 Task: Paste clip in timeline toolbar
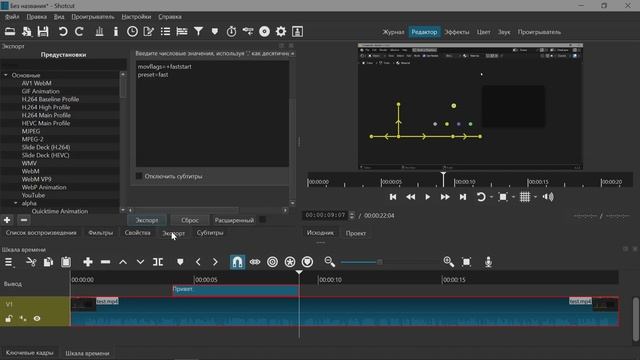point(66,262)
